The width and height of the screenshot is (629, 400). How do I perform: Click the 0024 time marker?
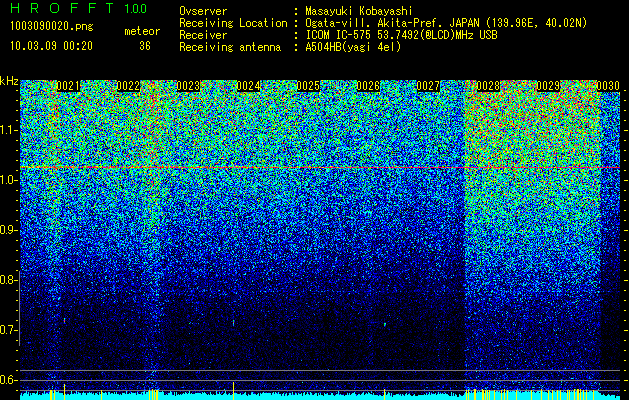point(248,86)
